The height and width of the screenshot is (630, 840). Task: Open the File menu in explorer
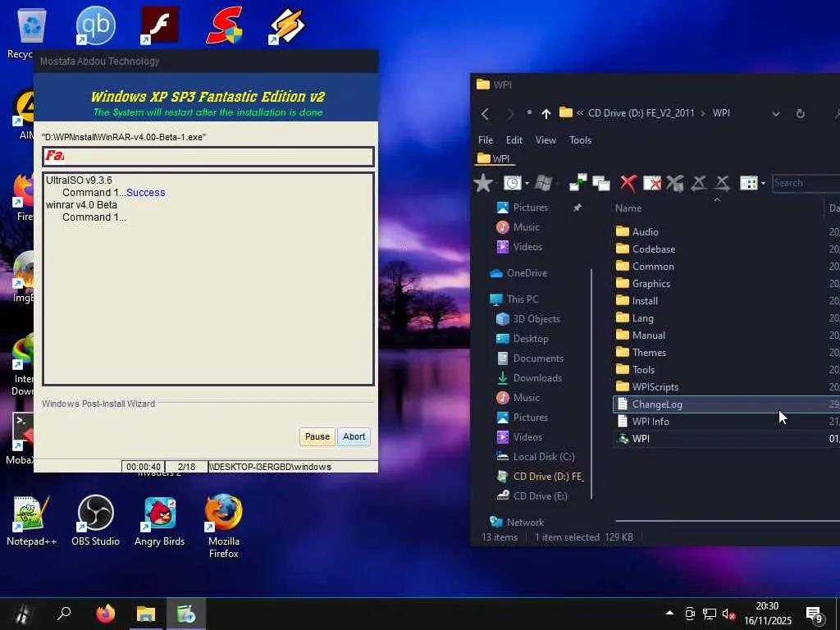pos(486,139)
